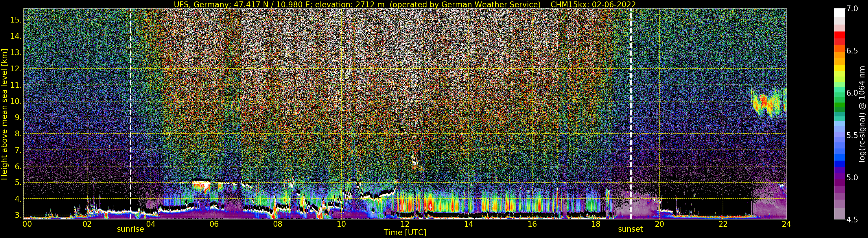Click the dashed white sunset line
This screenshot has height=238, width=868.
(631, 114)
